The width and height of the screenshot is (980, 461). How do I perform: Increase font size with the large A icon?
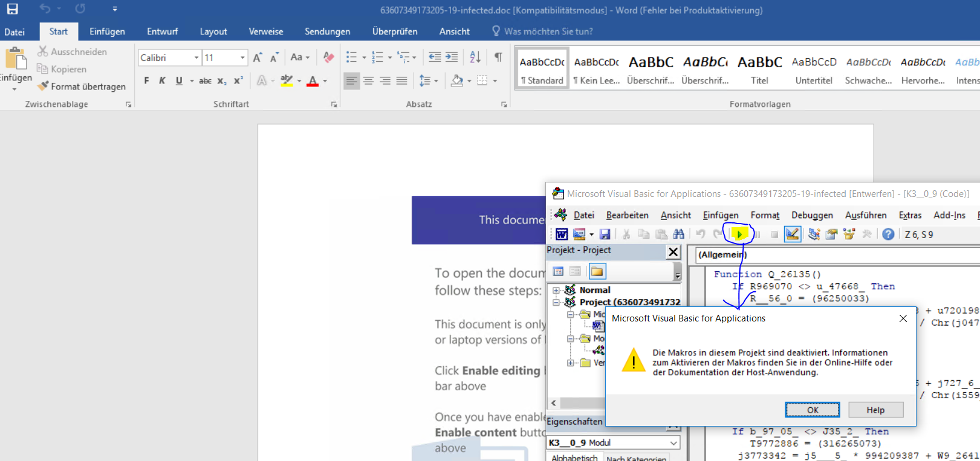(x=258, y=57)
